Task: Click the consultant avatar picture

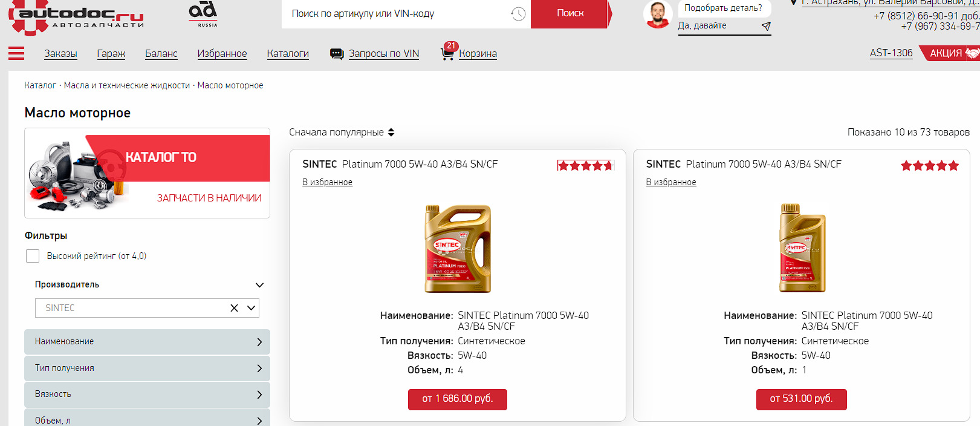Action: pyautogui.click(x=658, y=15)
